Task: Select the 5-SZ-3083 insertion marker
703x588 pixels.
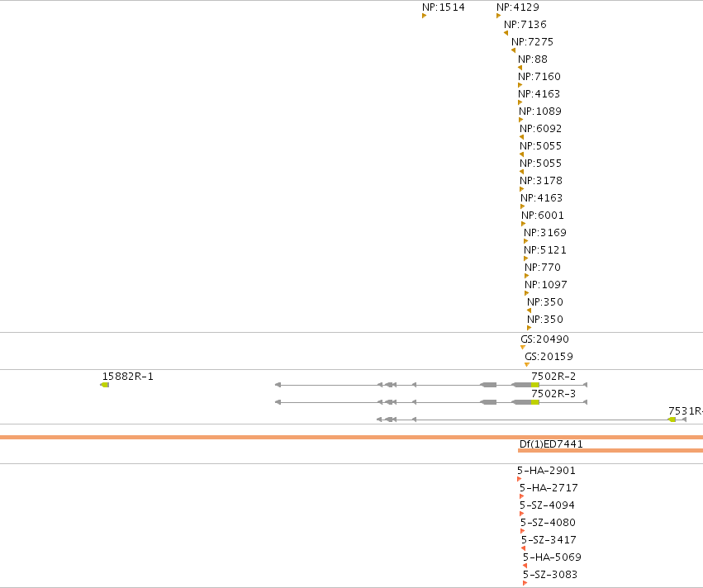Action: [x=525, y=583]
